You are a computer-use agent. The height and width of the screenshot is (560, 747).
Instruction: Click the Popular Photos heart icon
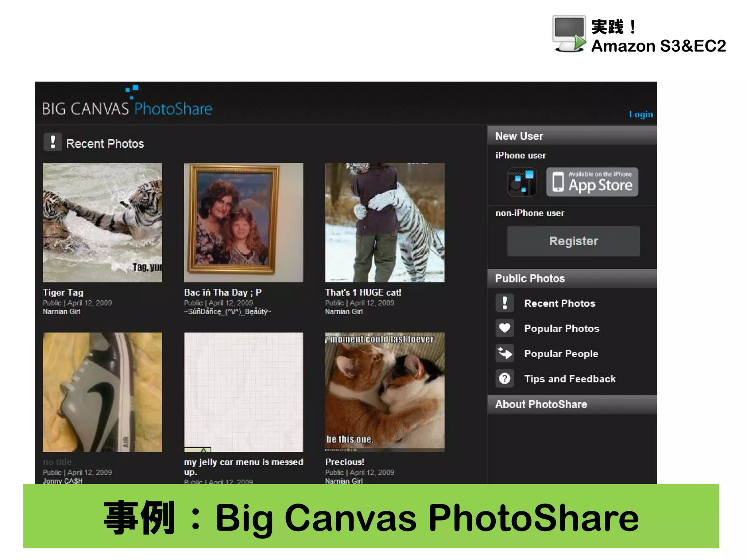coord(504,328)
